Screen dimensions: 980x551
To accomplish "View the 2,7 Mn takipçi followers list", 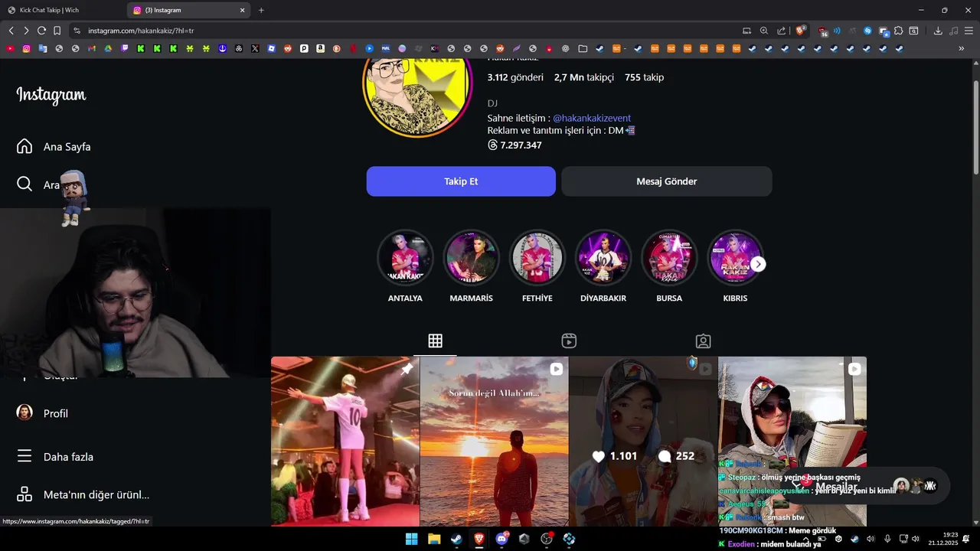I will pyautogui.click(x=584, y=77).
